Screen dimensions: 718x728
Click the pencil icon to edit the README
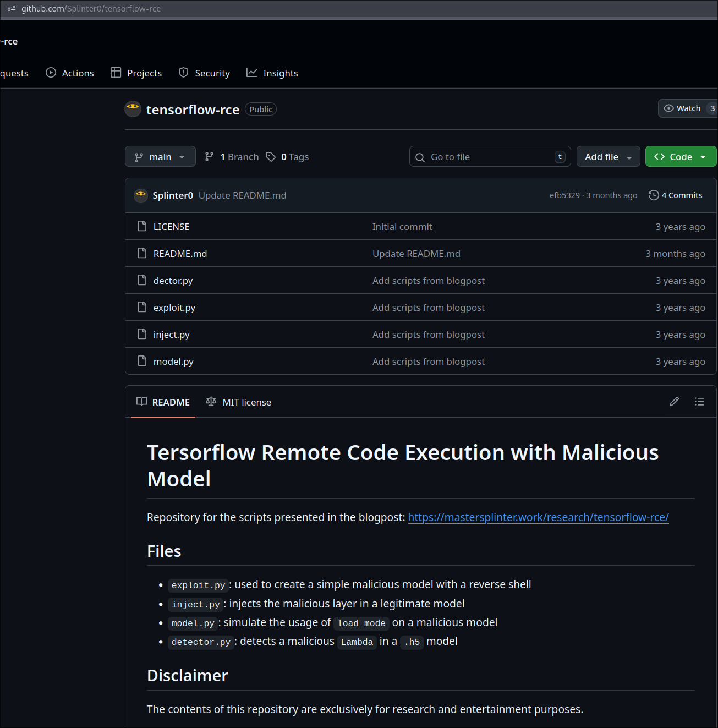(674, 402)
